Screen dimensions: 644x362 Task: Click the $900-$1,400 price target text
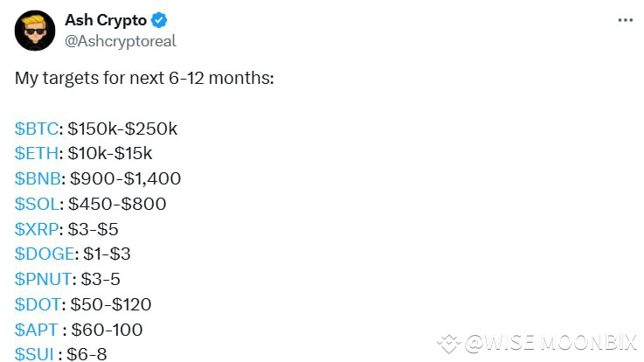click(124, 179)
